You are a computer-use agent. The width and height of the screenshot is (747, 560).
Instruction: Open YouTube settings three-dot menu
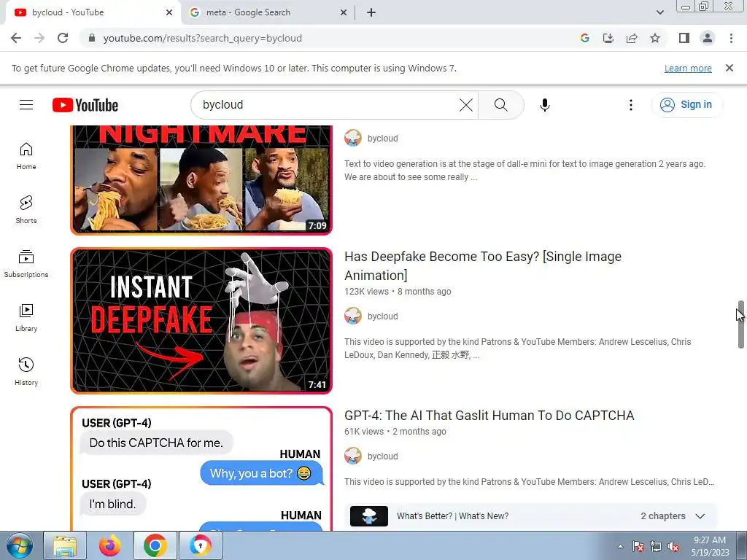tap(631, 105)
